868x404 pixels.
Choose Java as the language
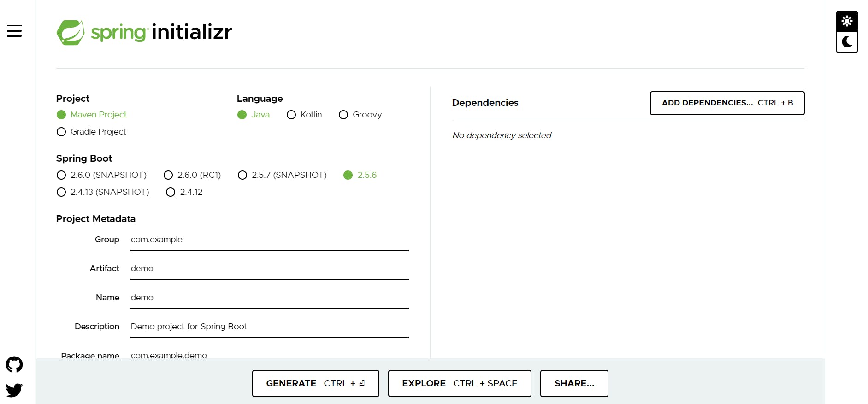(x=254, y=115)
